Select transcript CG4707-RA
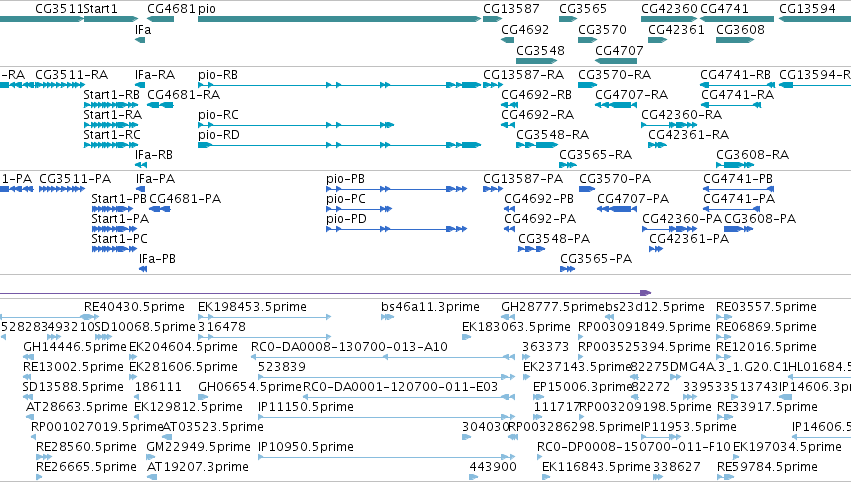Screen dimensions: 851x482 (632, 94)
